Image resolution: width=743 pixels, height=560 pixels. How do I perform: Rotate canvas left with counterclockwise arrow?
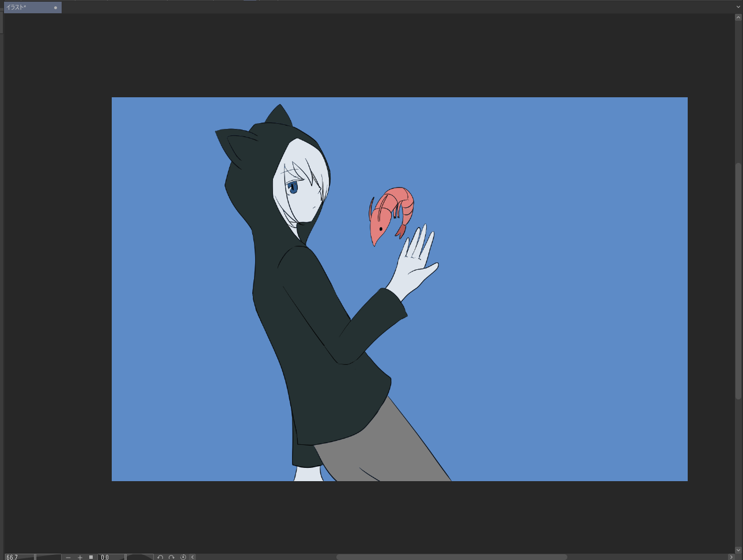click(160, 557)
